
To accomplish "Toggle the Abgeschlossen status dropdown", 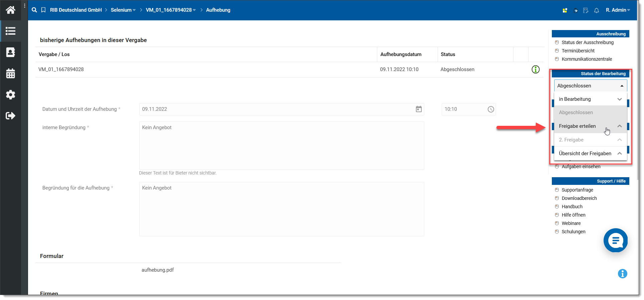I will tap(590, 86).
